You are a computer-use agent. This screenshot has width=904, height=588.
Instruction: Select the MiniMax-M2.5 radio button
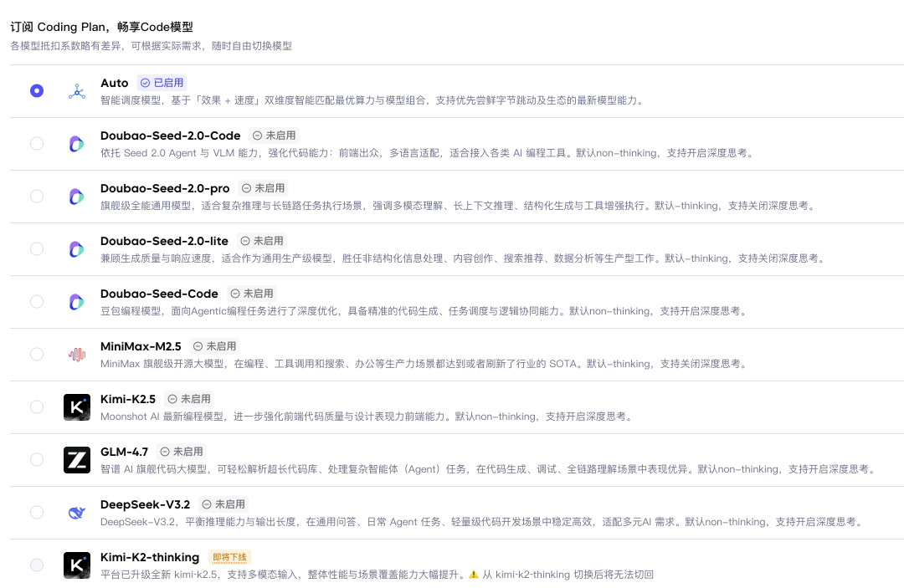pyautogui.click(x=37, y=355)
